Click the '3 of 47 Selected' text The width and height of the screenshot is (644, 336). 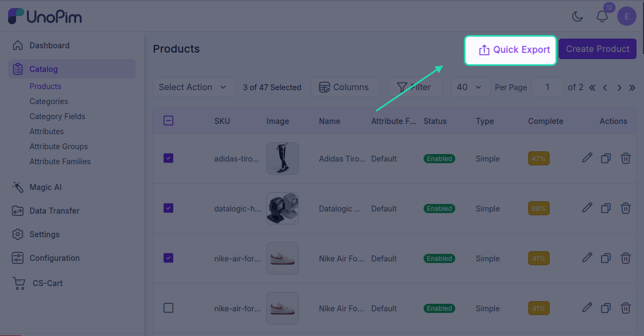click(272, 87)
